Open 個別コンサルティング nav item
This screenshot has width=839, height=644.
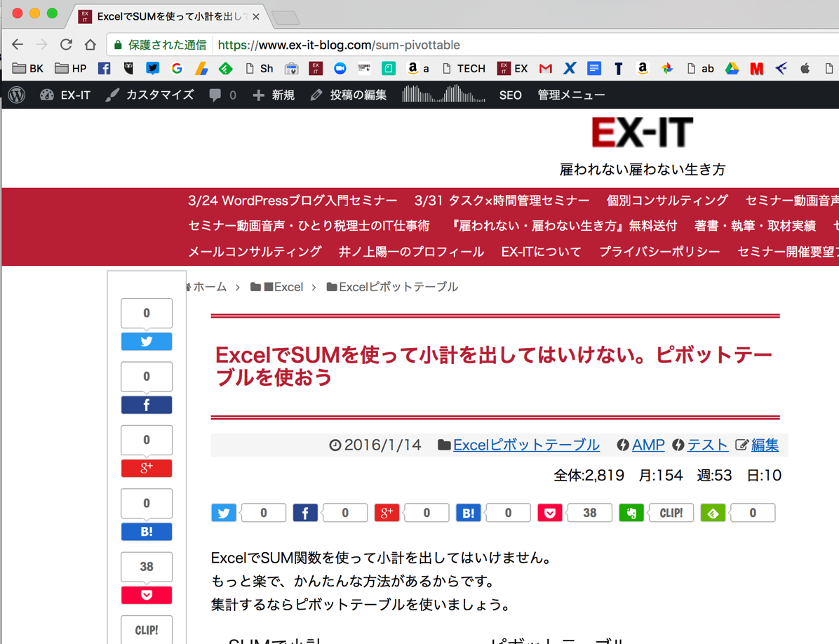(x=666, y=201)
